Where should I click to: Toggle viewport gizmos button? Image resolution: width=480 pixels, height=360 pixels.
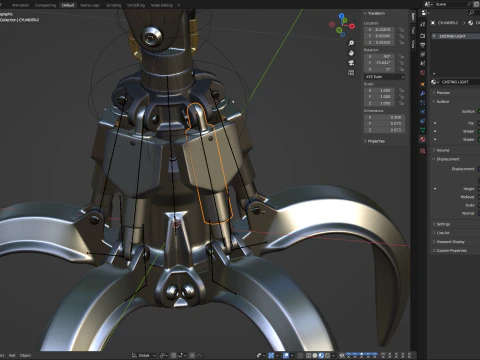pos(271,355)
